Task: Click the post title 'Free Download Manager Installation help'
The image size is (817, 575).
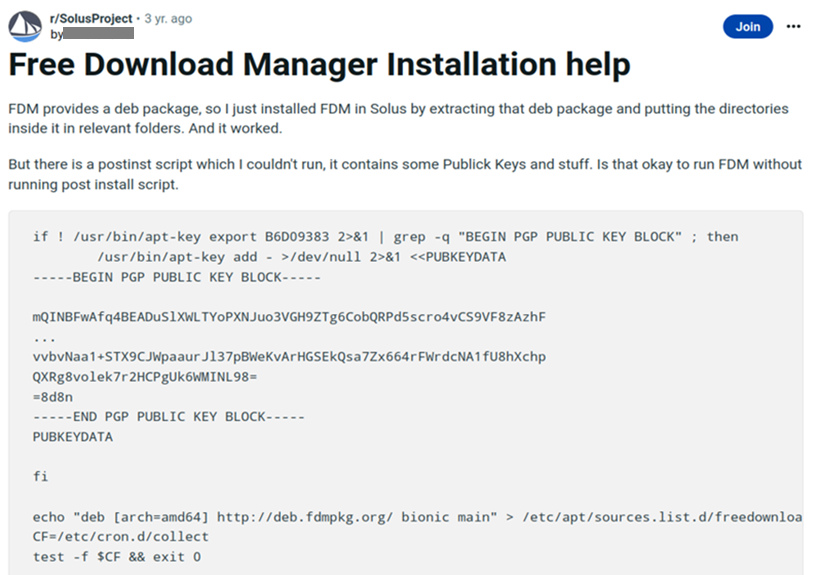Action: pos(319,65)
